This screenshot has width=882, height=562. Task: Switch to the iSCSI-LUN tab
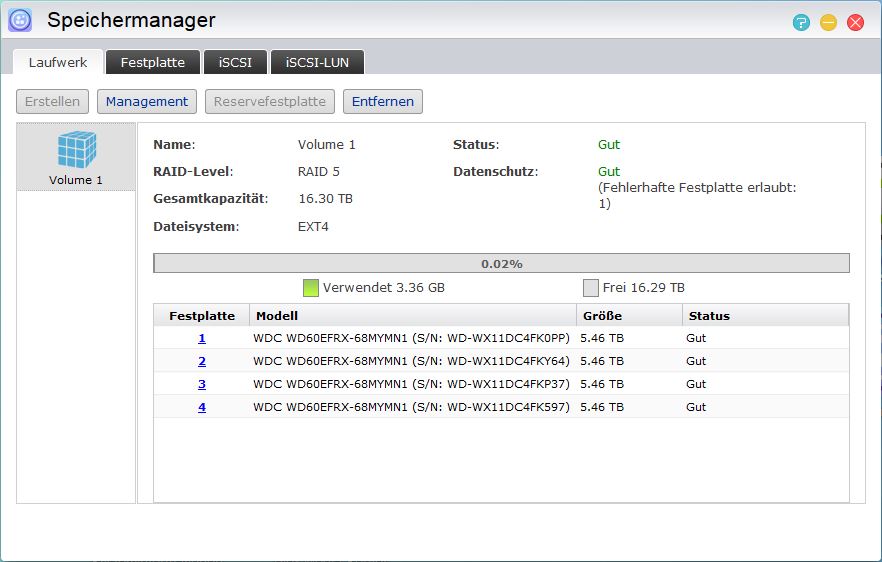pos(317,62)
